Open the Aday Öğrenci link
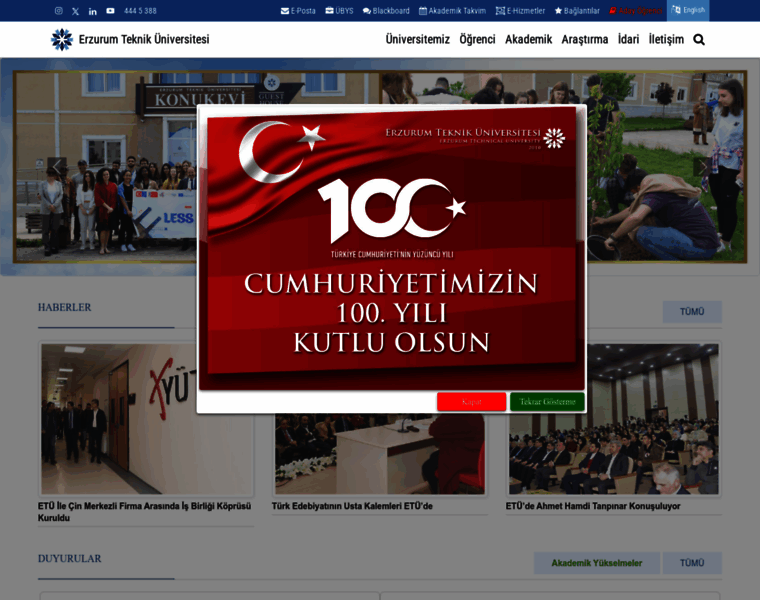 click(x=635, y=11)
